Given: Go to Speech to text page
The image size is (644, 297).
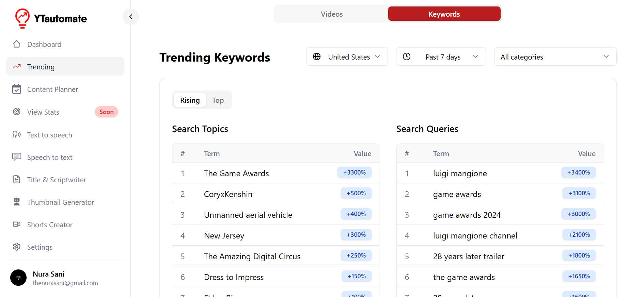Looking at the screenshot, I should [x=65, y=157].
